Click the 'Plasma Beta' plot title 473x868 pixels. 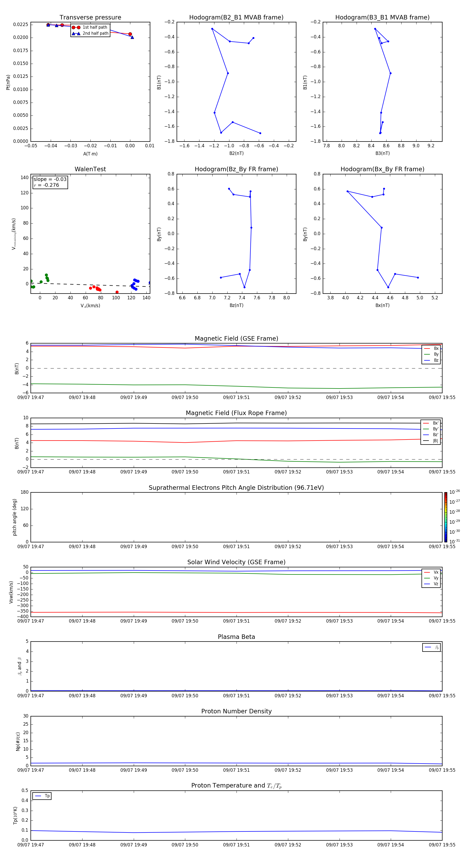[236, 637]
